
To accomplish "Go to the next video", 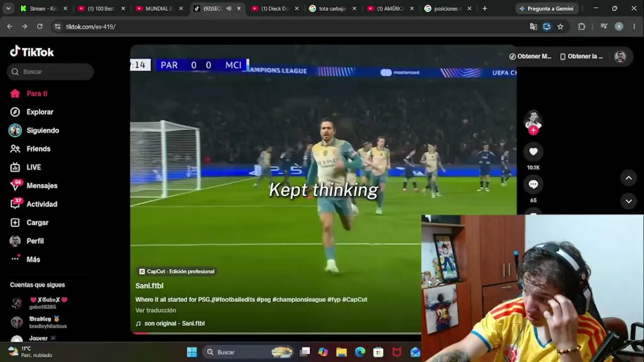I will tap(628, 201).
